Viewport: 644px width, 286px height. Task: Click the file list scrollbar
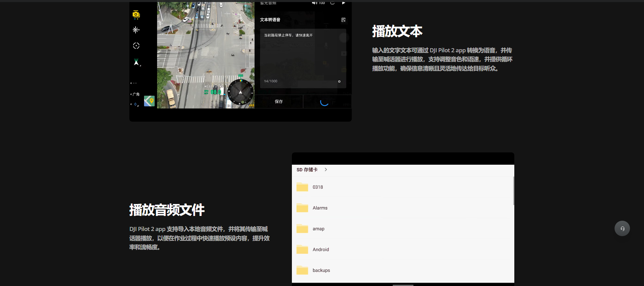[x=513, y=191]
